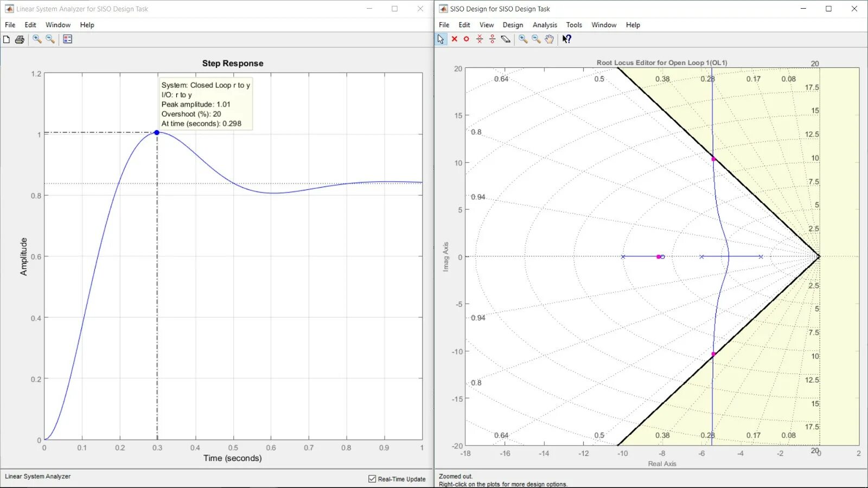Viewport: 868px width, 488px height.
Task: Toggle the legend icon in Linear System Analyzer
Action: click(67, 39)
